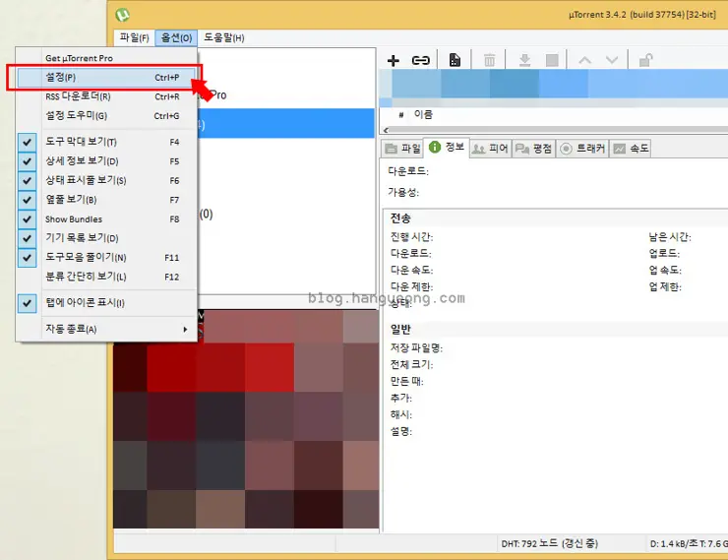Click Add Torrent from URL link icon
728x560 pixels.
coord(421,60)
